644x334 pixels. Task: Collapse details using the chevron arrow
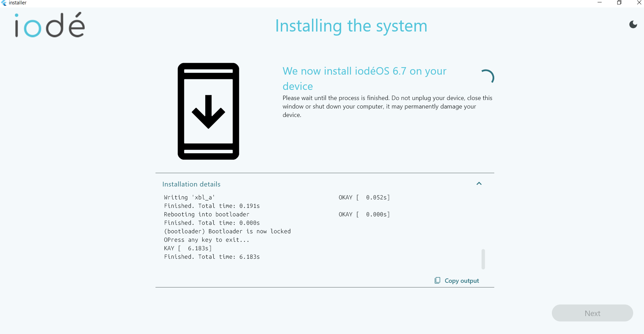point(479,183)
